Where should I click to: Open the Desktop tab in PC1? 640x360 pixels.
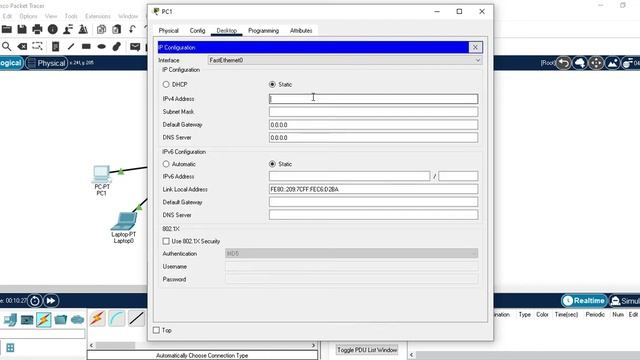[x=227, y=31]
